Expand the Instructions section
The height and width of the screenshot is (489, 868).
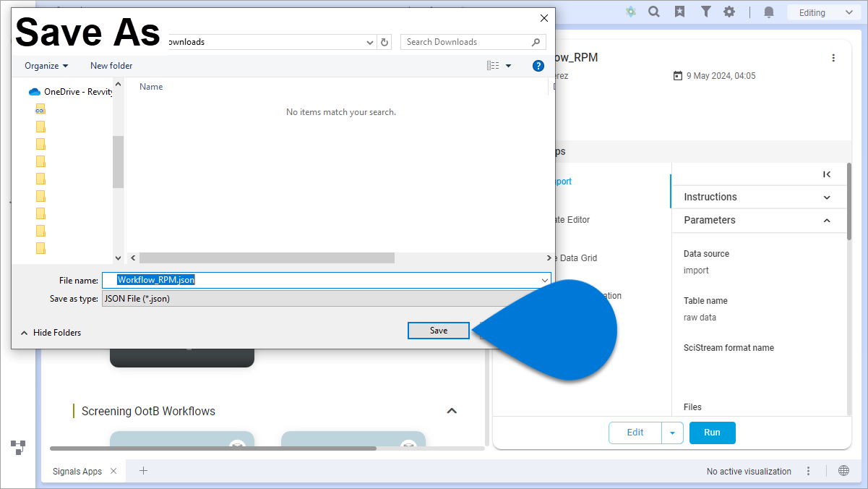tap(827, 197)
